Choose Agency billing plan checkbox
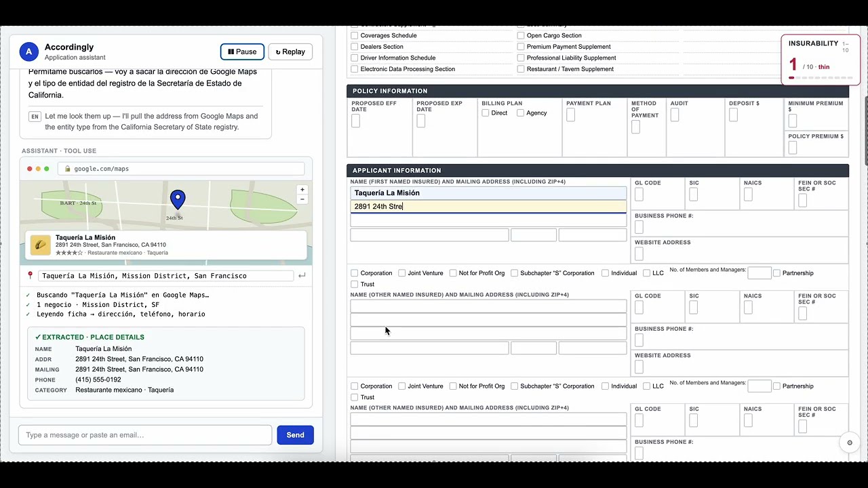 (x=520, y=113)
